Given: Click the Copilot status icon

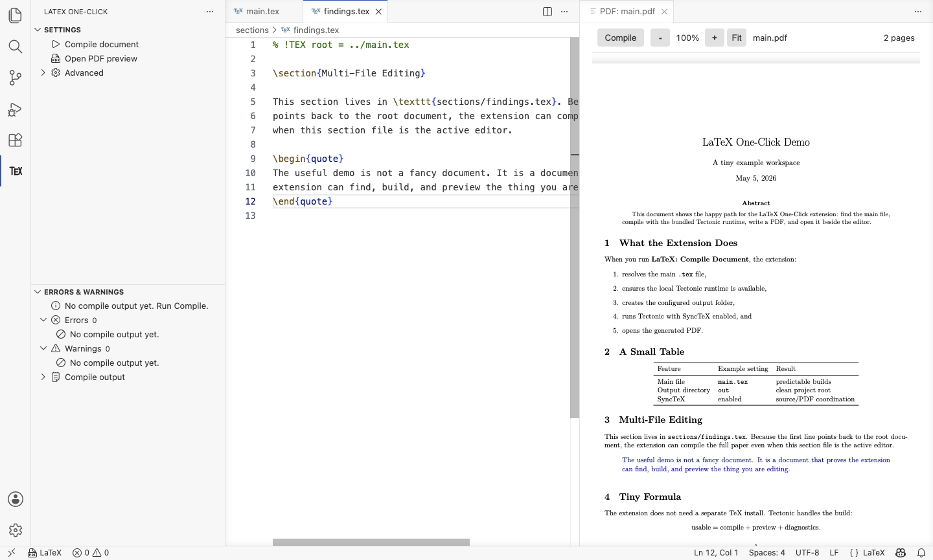Looking at the screenshot, I should (x=901, y=553).
